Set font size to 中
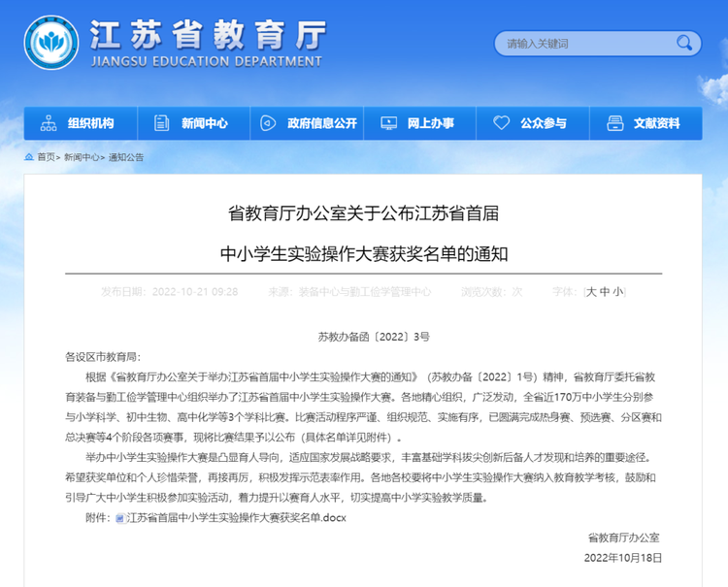 (x=605, y=292)
